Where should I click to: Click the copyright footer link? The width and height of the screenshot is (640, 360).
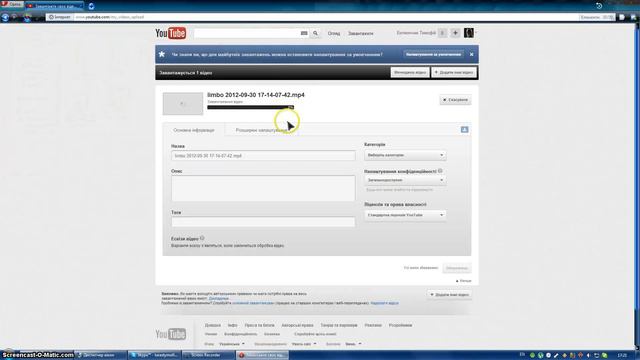click(297, 325)
